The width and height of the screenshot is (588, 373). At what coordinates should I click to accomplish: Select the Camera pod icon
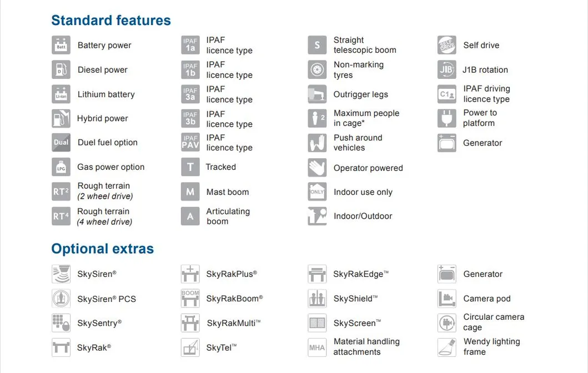[x=446, y=299]
